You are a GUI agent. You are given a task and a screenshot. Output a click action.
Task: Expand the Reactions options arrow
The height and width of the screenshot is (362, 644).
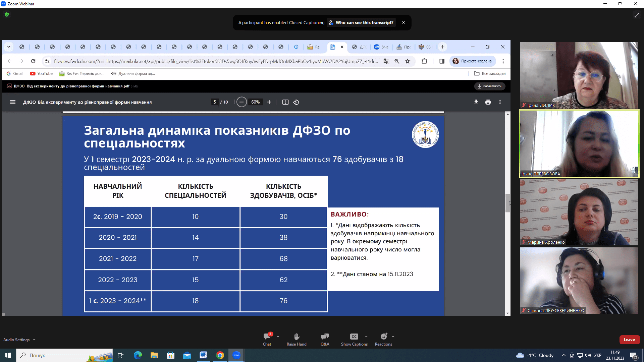(x=393, y=337)
